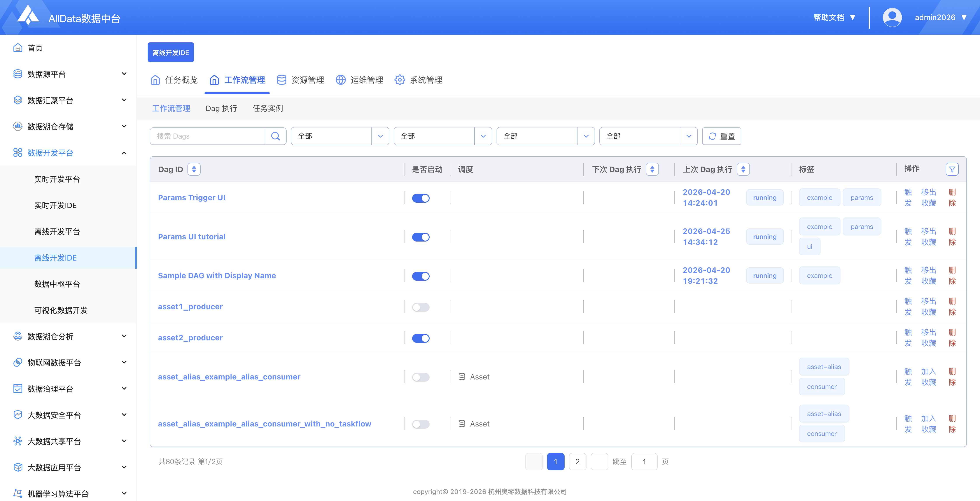Disable the asset2_producer switch
Viewport: 980px width, 501px height.
tap(421, 338)
